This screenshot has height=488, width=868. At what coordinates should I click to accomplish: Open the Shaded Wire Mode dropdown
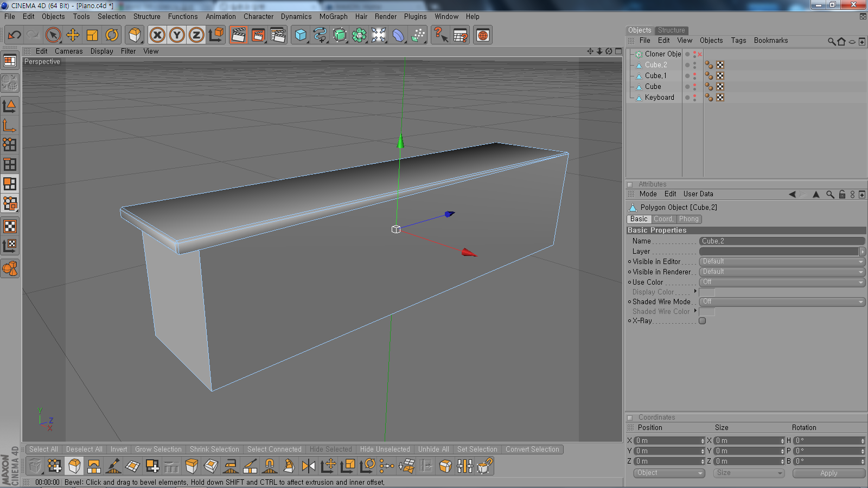(782, 301)
